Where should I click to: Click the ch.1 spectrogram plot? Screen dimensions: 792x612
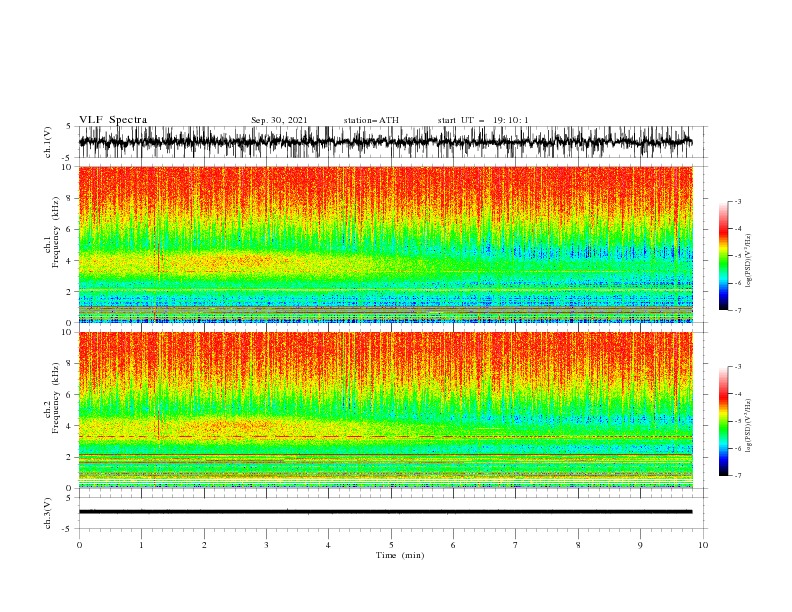coord(385,244)
